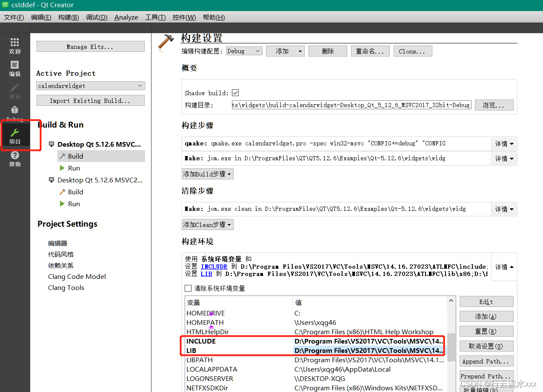The height and width of the screenshot is (392, 543).
Task: Collapse the build environment details
Action: coord(504,267)
